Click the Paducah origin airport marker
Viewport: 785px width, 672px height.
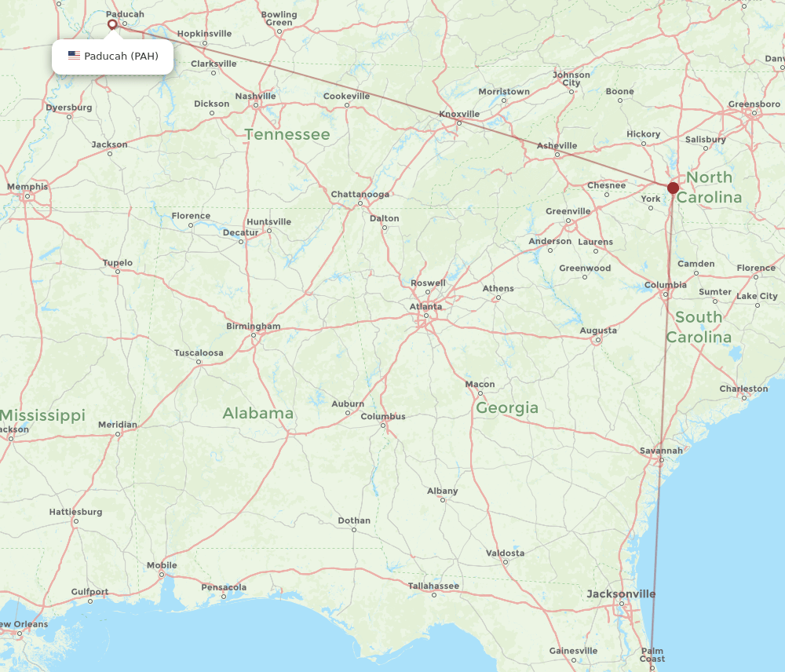[x=112, y=24]
